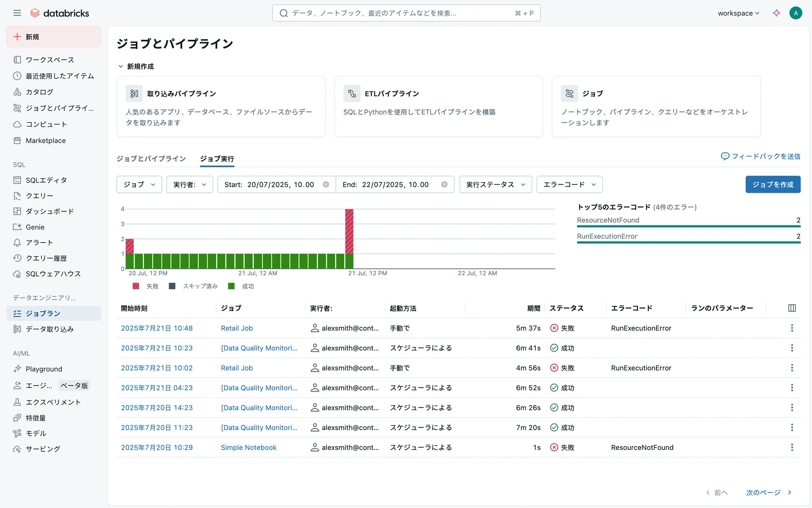The height and width of the screenshot is (508, 812).
Task: Open the Simple Notebook job link
Action: (x=248, y=447)
